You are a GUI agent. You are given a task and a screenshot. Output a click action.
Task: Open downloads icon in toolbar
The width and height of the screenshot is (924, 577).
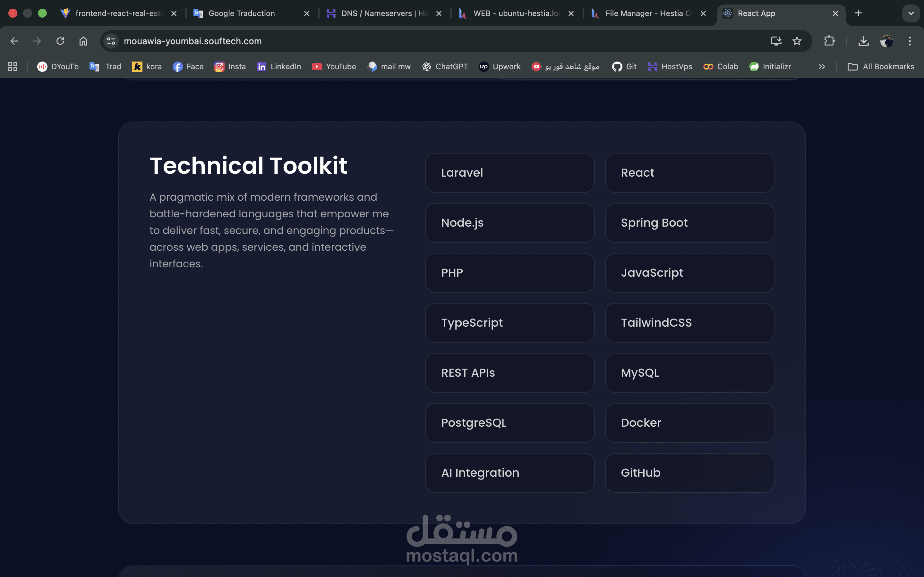[863, 41]
